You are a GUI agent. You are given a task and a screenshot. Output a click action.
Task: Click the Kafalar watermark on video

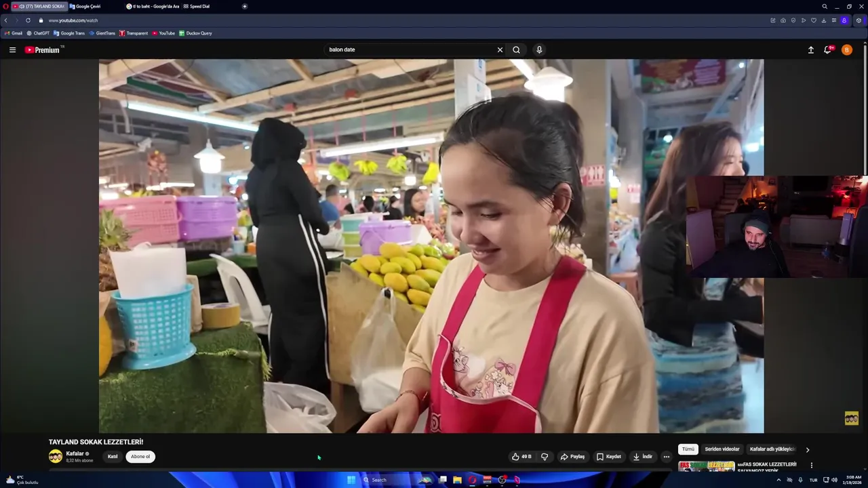click(x=852, y=418)
